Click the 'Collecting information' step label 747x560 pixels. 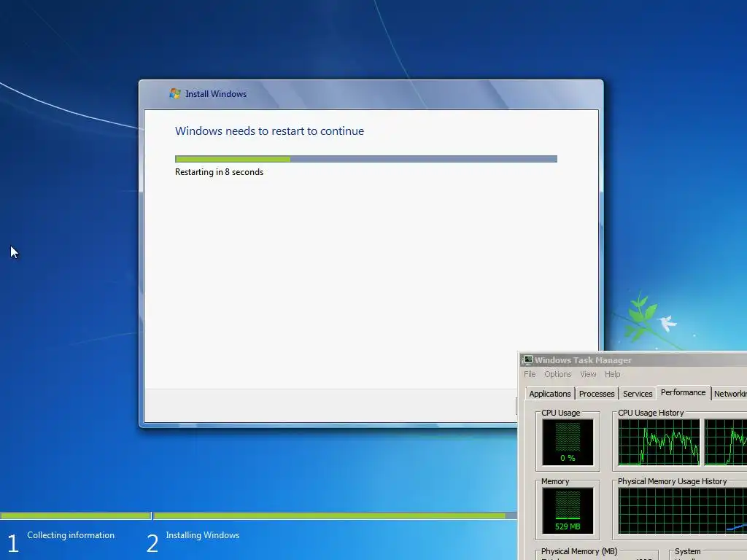tap(71, 535)
